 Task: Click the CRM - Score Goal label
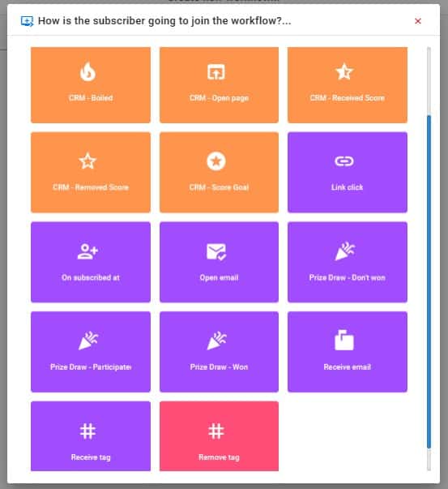tap(219, 187)
